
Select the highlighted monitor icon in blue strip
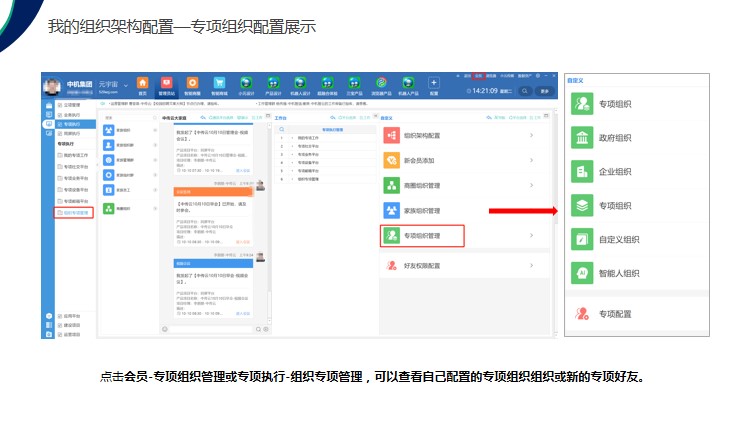tap(49, 124)
